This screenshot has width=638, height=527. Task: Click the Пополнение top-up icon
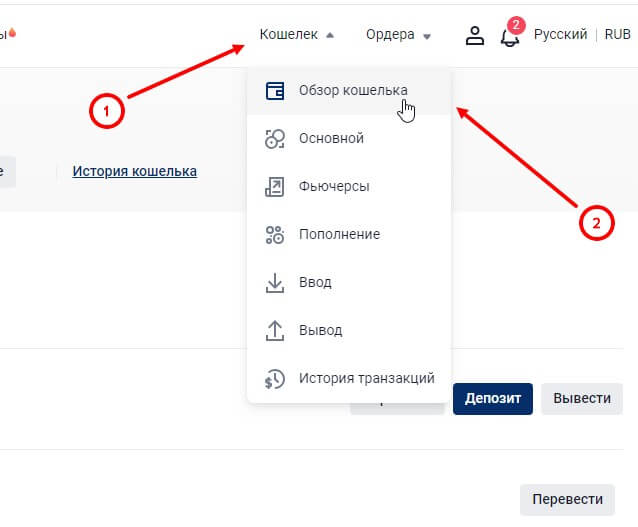pyautogui.click(x=275, y=235)
